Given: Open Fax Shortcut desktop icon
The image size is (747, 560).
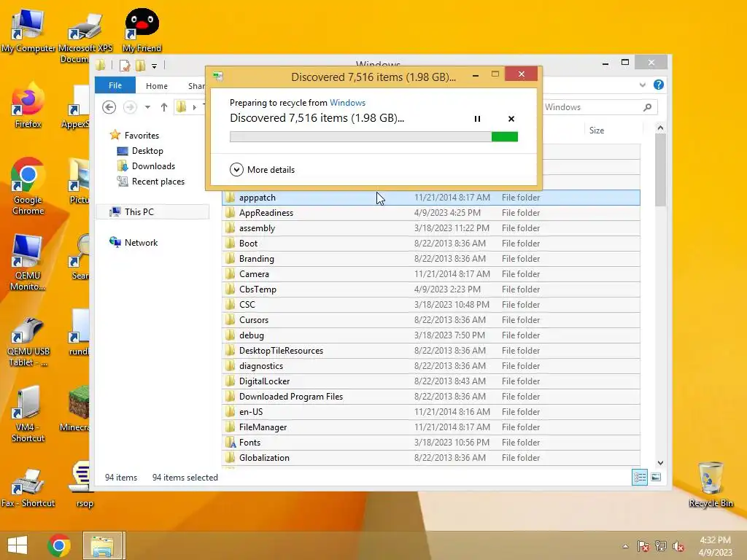Looking at the screenshot, I should click(x=28, y=486).
